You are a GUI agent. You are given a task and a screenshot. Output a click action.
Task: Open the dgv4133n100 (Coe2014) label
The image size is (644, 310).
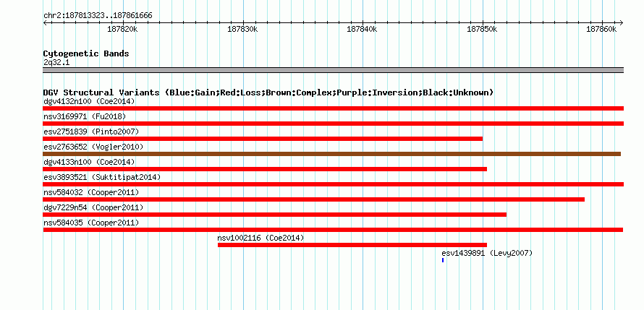pyautogui.click(x=89, y=162)
